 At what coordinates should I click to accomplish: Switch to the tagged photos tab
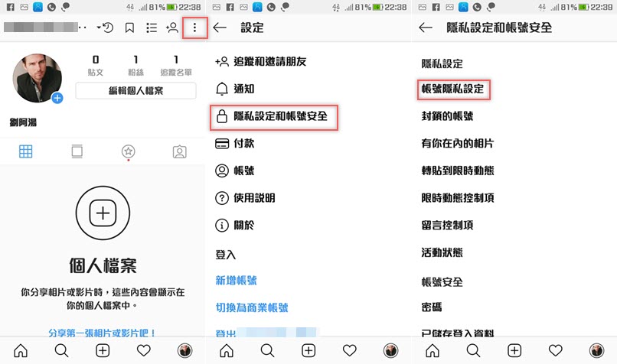(179, 151)
